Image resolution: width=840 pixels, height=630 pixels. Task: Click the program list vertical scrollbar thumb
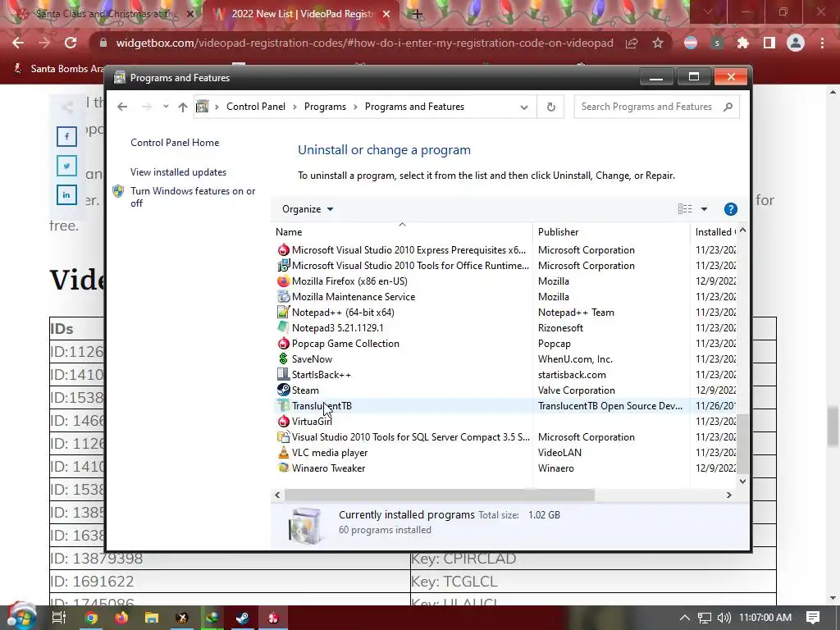coord(742,444)
